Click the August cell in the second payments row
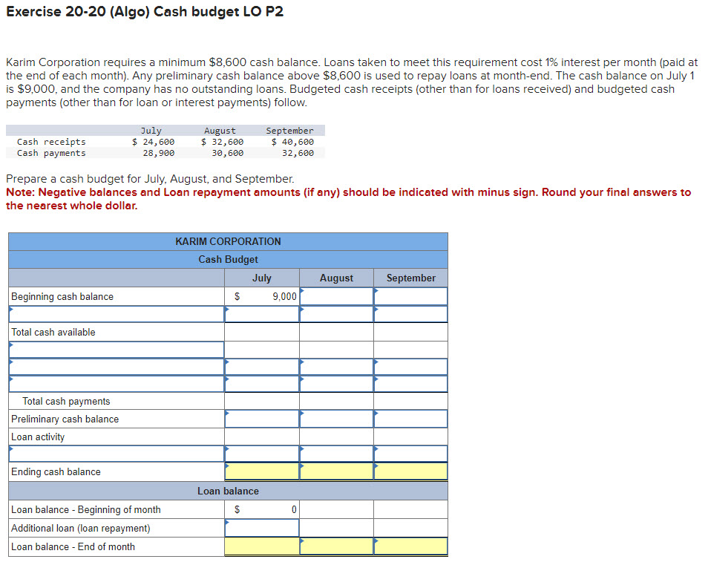 (336, 384)
